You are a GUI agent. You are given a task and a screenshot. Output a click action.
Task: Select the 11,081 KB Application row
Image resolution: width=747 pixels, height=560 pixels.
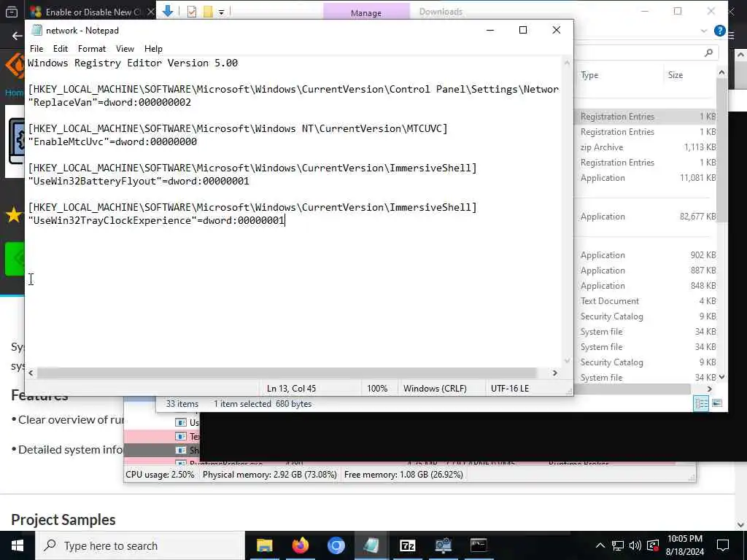click(647, 178)
